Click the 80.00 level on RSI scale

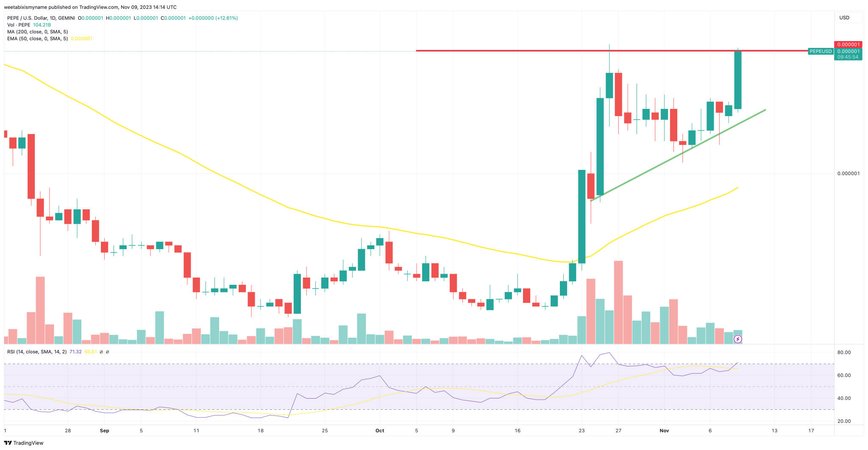click(844, 353)
